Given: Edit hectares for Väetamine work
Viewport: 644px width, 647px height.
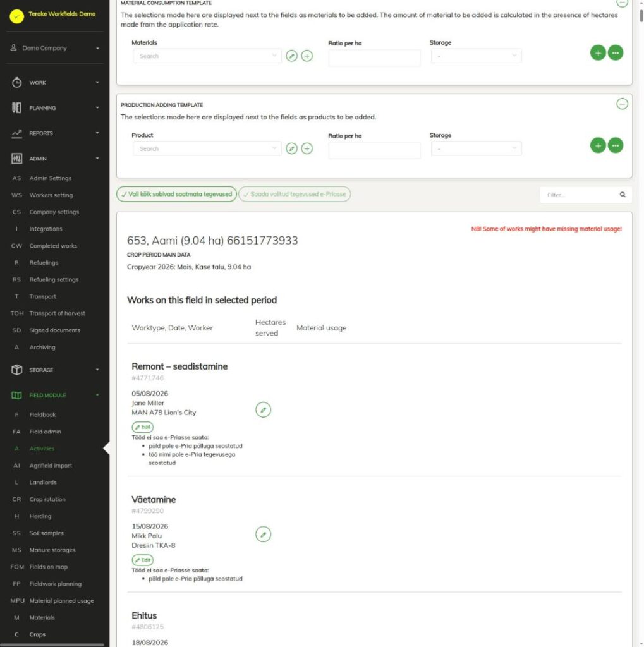Looking at the screenshot, I should (263, 535).
